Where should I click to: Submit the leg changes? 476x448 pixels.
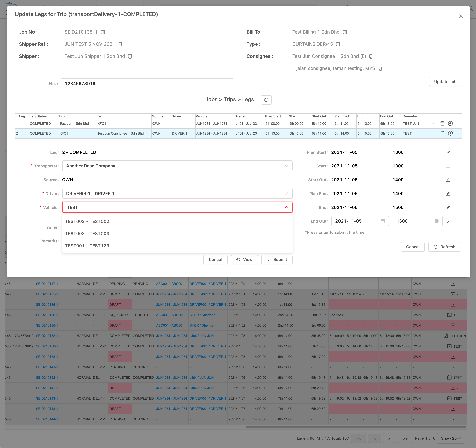pyautogui.click(x=277, y=259)
